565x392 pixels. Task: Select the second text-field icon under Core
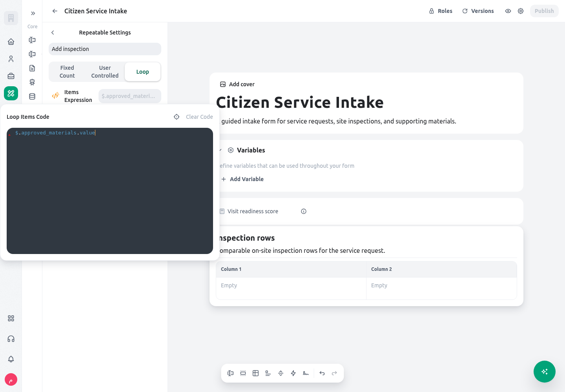click(32, 54)
